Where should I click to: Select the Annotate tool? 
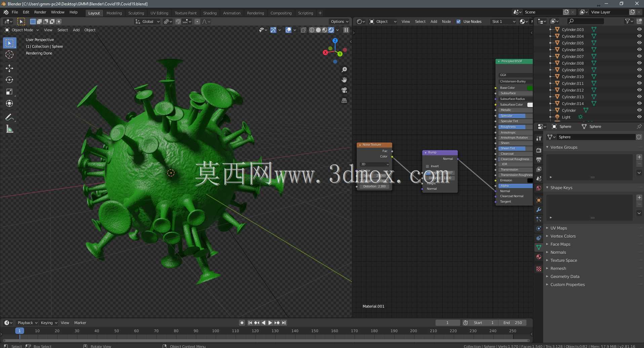click(9, 117)
